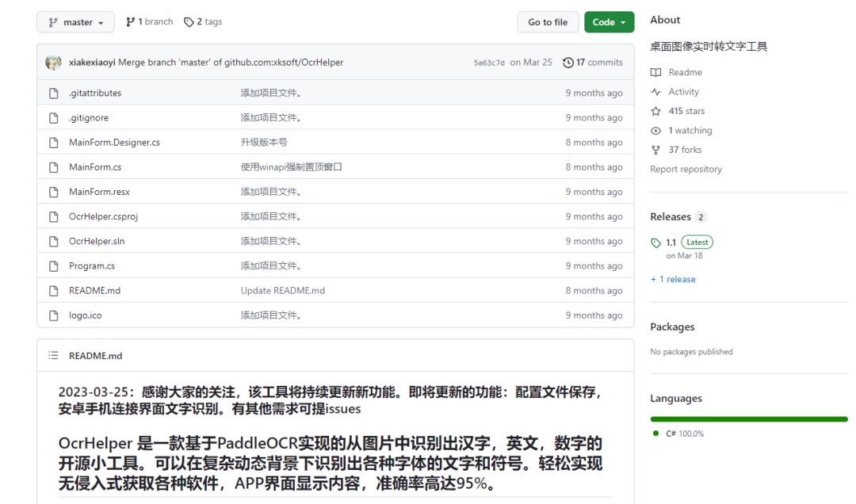The height and width of the screenshot is (504, 856).
Task: Click the fork icon beside 37 forks
Action: 655,150
